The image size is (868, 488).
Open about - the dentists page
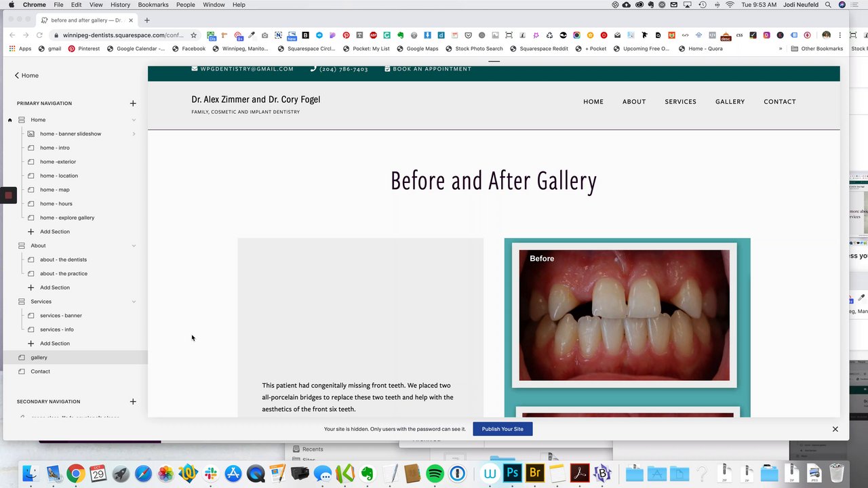pos(64,260)
